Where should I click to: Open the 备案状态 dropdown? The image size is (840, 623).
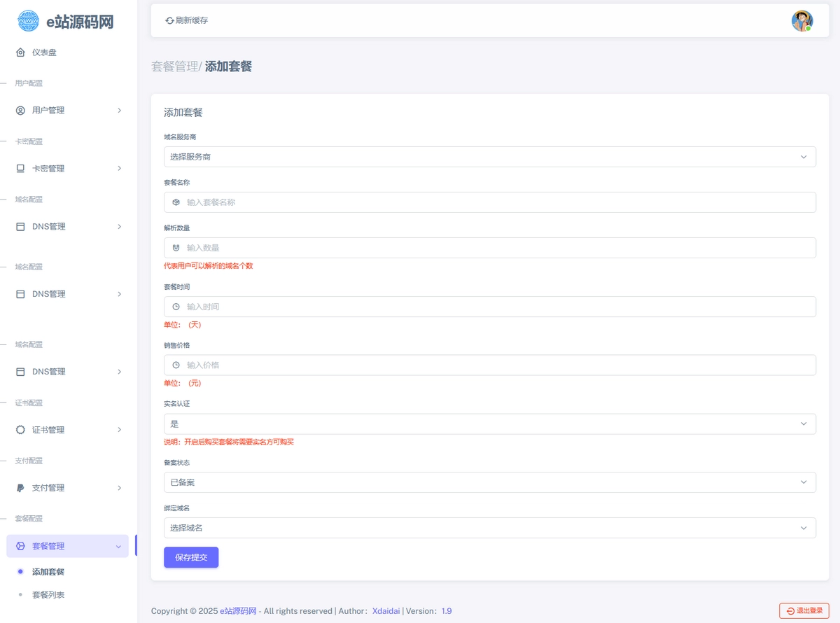(489, 482)
